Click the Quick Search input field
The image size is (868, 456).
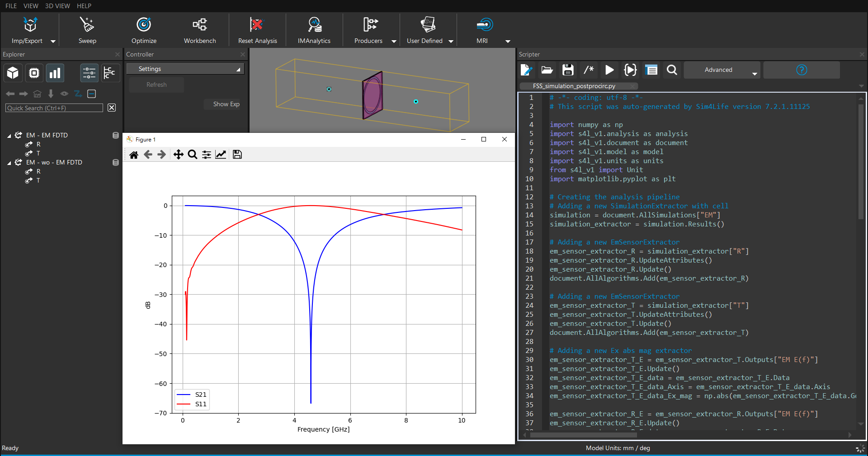click(x=54, y=108)
